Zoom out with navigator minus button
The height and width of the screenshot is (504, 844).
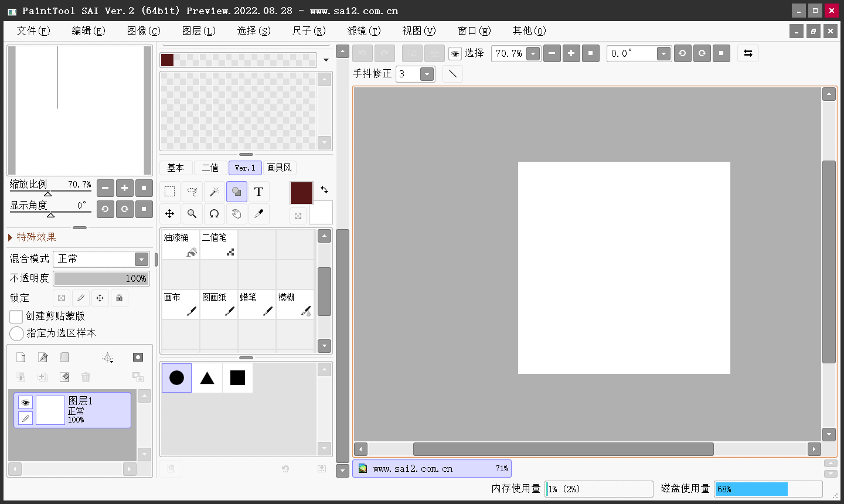pyautogui.click(x=105, y=188)
